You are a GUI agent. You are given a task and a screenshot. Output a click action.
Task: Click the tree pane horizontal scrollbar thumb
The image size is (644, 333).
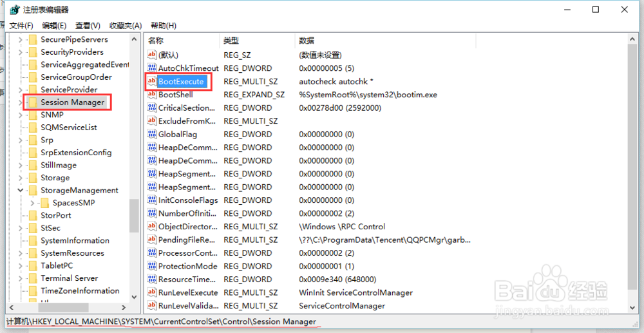click(63, 307)
